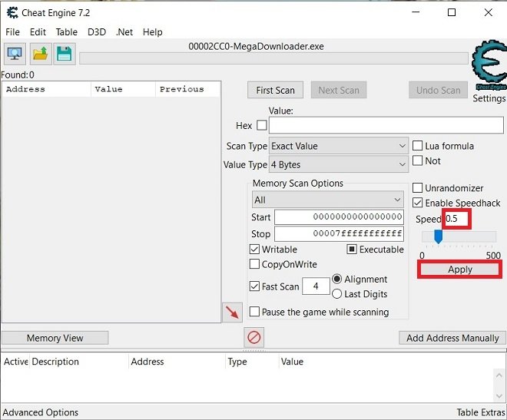Click the Previous column header in results

pos(188,89)
